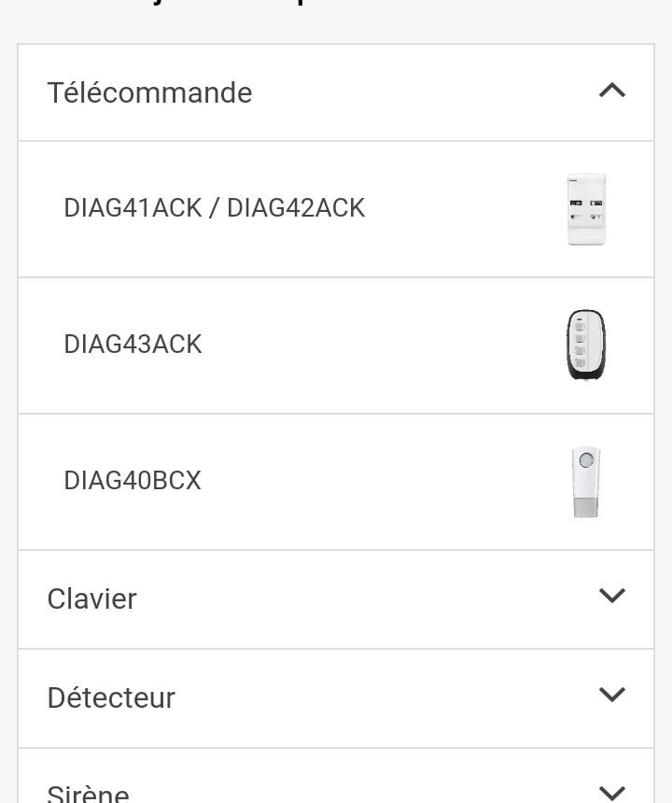Click the DIAG41ACK remote control image

coord(586,209)
